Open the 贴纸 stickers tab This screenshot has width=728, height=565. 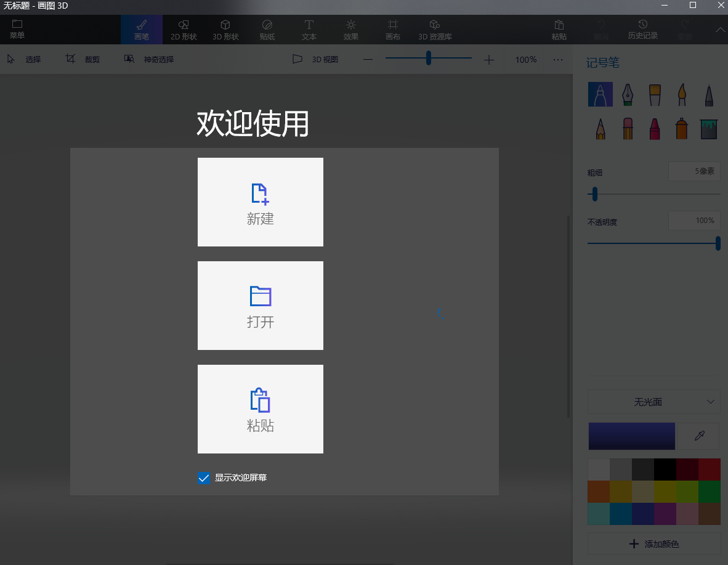267,30
